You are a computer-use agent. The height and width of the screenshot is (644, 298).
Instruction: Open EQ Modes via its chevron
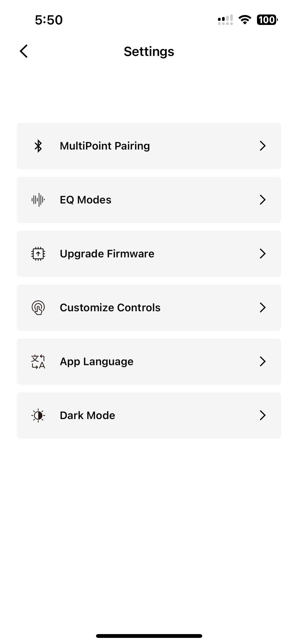tap(263, 200)
